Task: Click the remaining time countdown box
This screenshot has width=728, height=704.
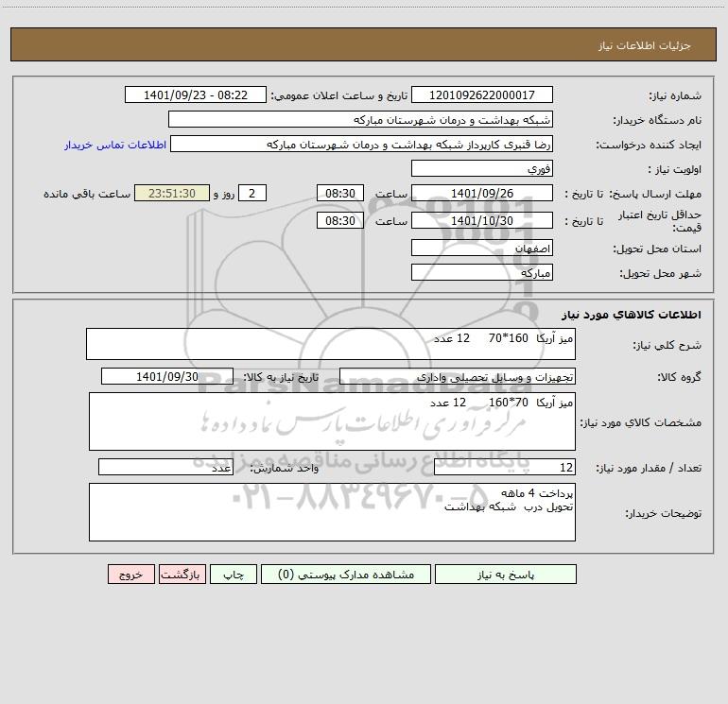Action: [172, 193]
